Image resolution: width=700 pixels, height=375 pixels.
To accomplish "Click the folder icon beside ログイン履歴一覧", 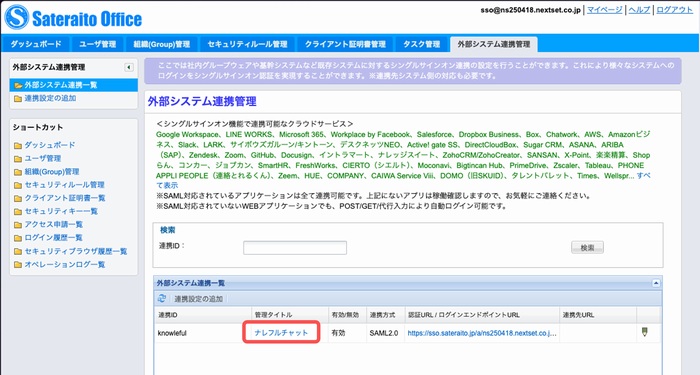I will coord(18,238).
